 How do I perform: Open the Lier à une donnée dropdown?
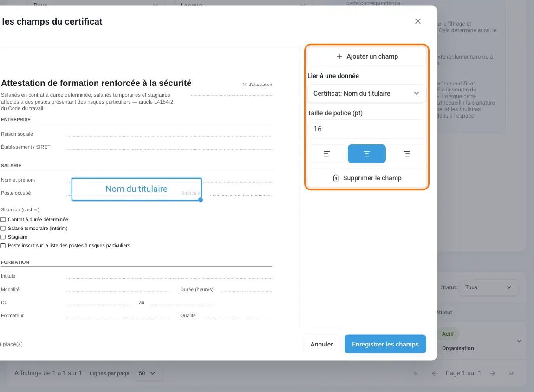367,93
